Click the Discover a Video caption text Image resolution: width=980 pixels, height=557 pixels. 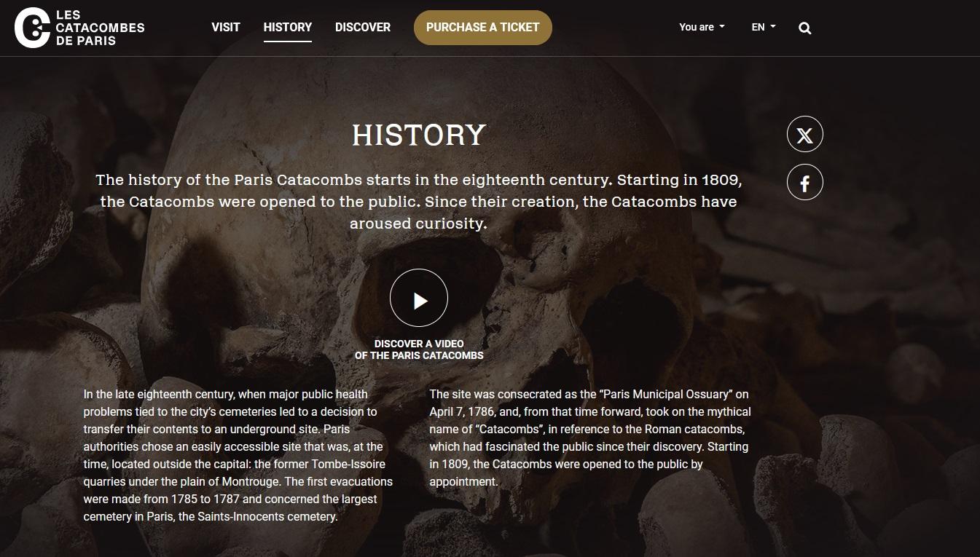click(x=419, y=349)
